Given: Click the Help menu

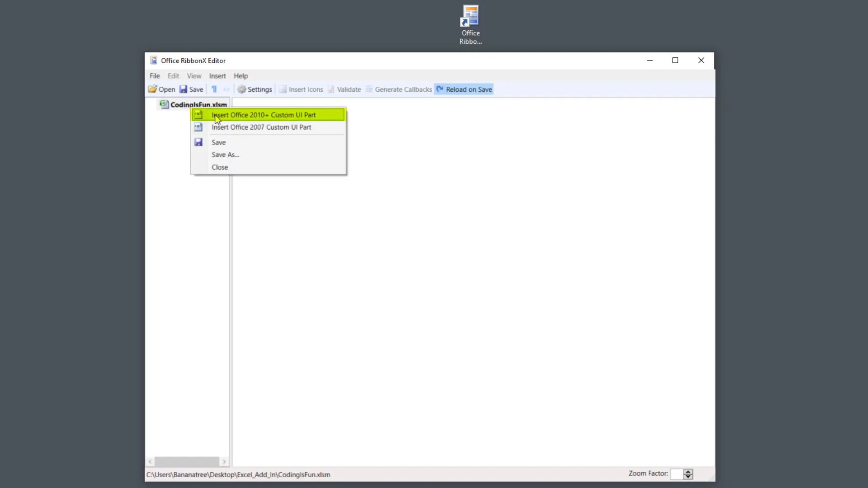Looking at the screenshot, I should click(x=241, y=75).
